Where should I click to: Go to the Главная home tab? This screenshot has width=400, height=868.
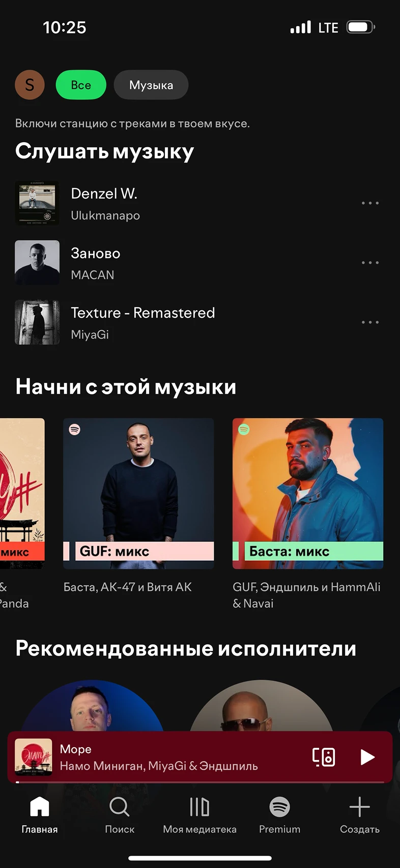(x=39, y=815)
